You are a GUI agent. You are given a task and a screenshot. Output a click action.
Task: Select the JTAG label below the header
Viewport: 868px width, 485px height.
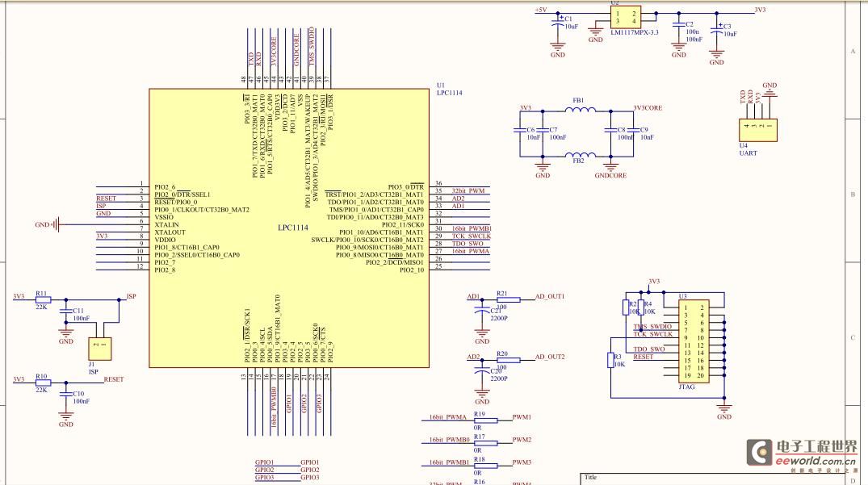(686, 387)
